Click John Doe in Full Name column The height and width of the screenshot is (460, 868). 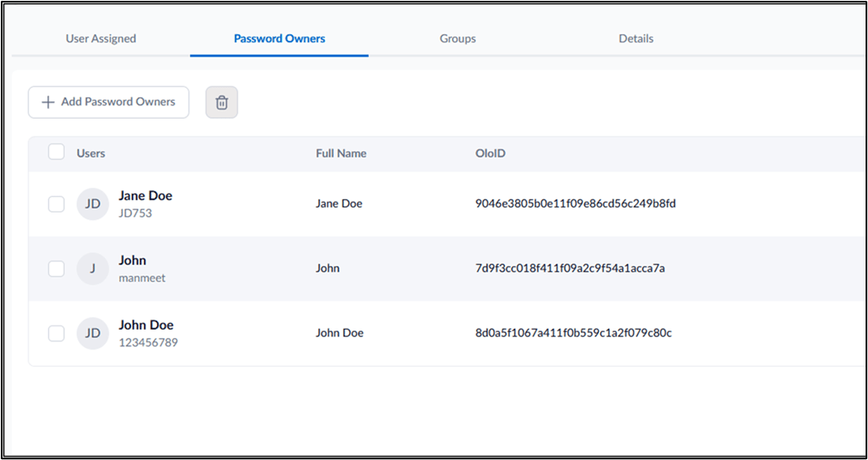click(x=340, y=333)
